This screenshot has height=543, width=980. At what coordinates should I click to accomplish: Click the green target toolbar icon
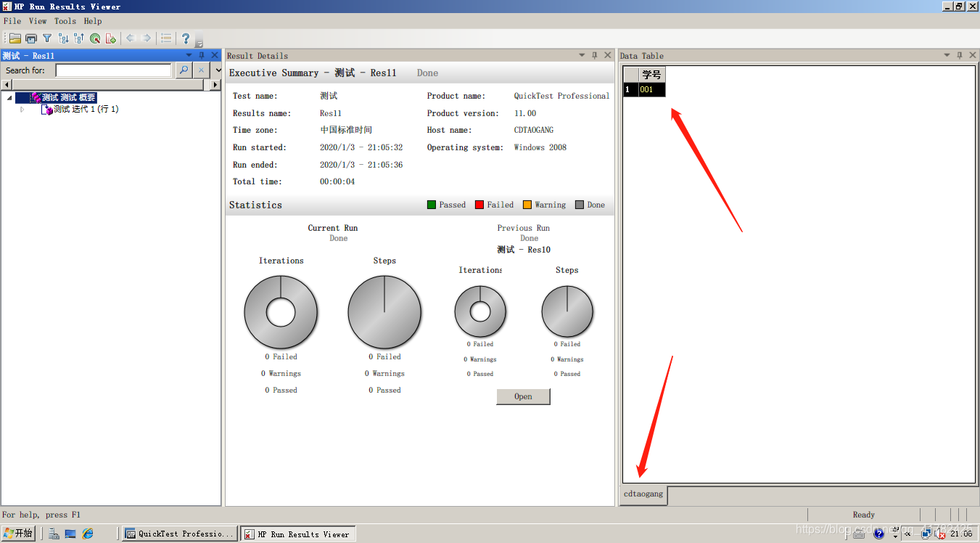(x=95, y=38)
